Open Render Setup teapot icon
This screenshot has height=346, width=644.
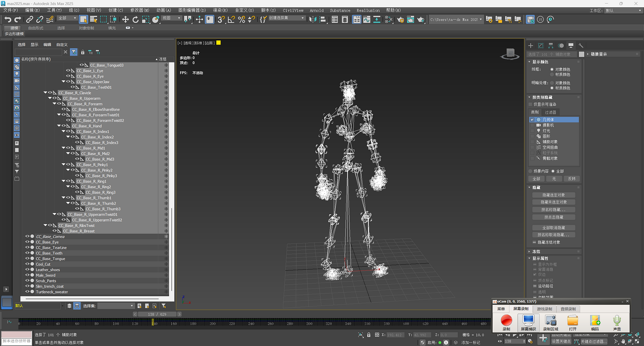pyautogui.click(x=401, y=19)
